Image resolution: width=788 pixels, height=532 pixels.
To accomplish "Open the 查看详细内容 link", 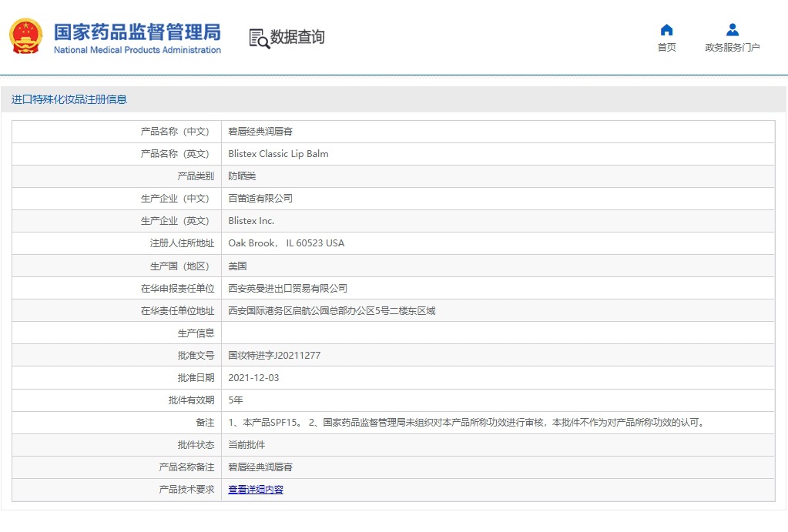I will 256,490.
